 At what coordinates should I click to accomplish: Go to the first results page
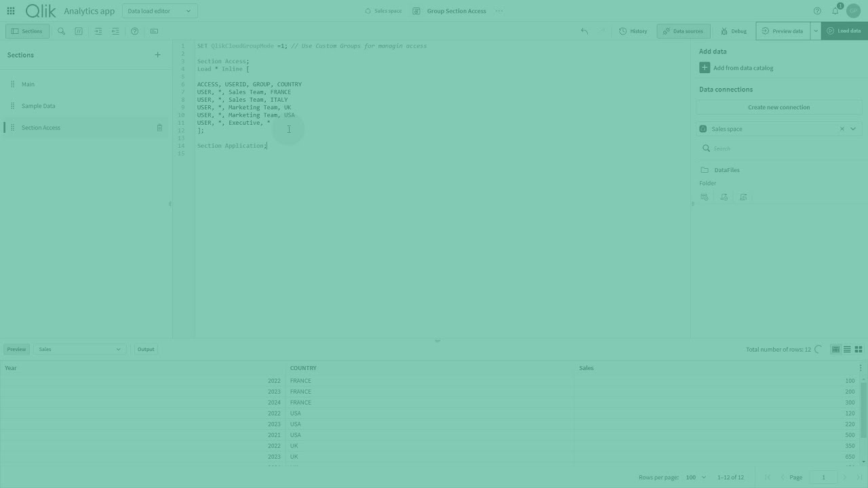click(x=768, y=477)
